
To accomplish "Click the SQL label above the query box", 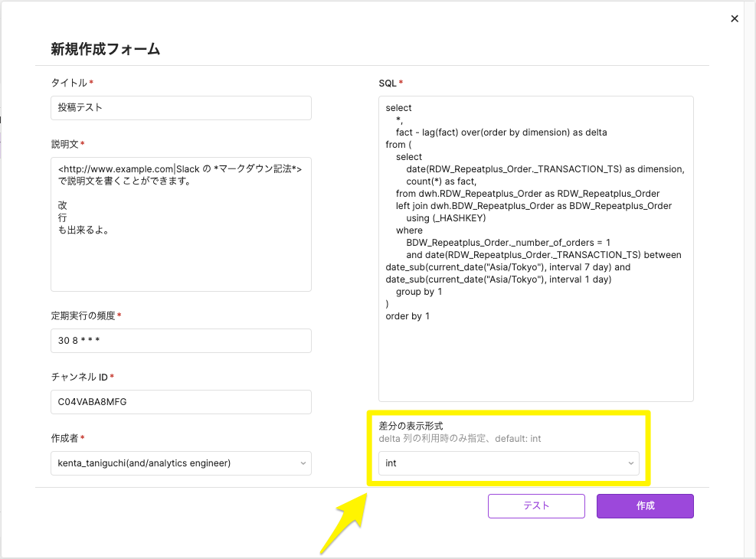I will (x=388, y=83).
